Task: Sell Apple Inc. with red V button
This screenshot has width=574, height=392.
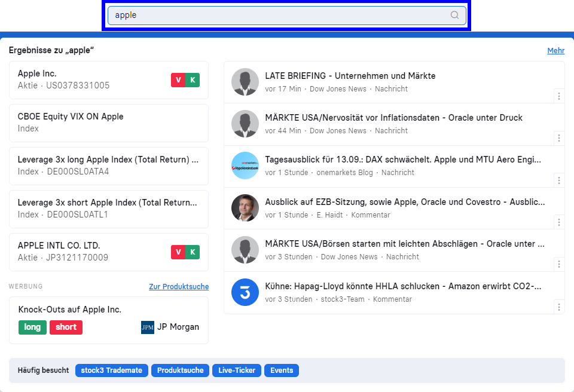Action: pyautogui.click(x=178, y=80)
